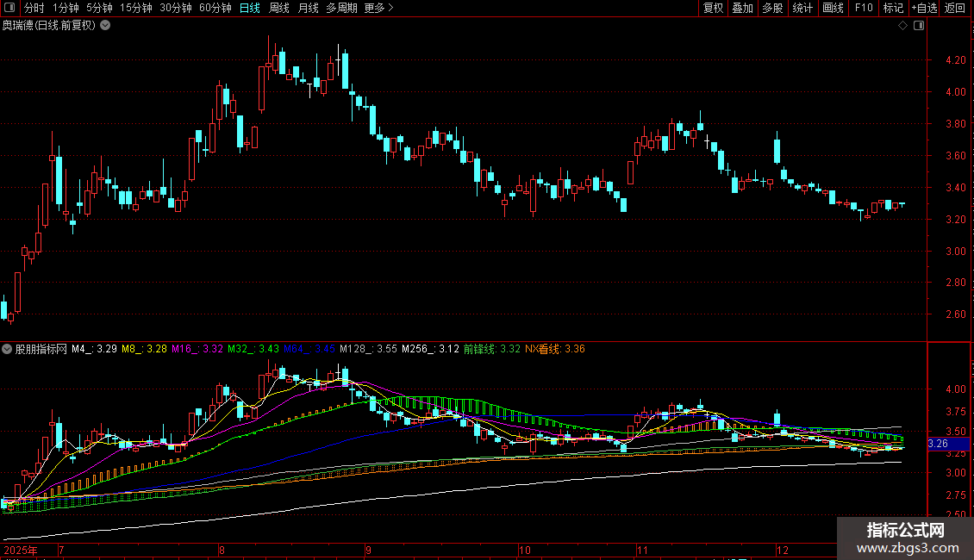Image resolution: width=974 pixels, height=560 pixels.
Task: Click the M4_: 3.29 indicator value
Action: [x=94, y=349]
